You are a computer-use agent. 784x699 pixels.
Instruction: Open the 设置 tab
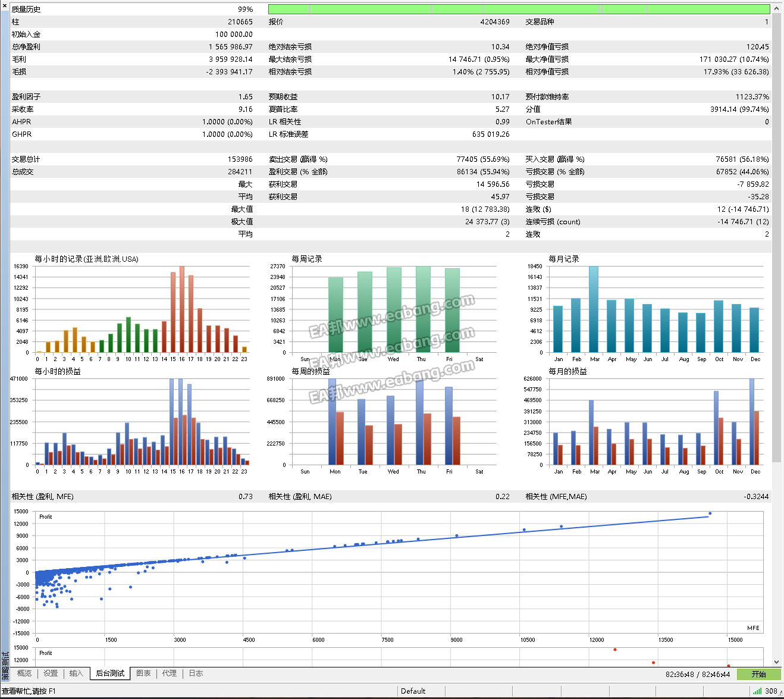coord(51,673)
